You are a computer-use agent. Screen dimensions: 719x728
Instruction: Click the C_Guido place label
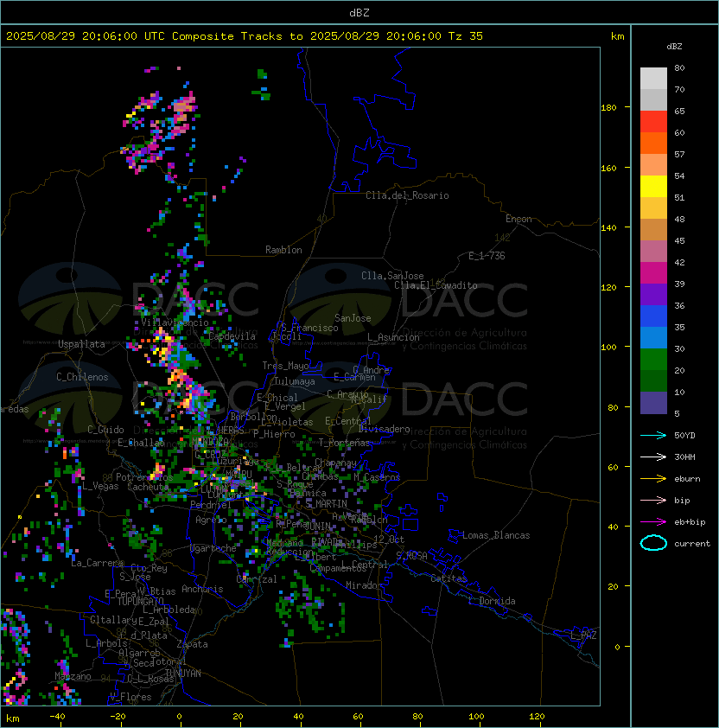(105, 430)
